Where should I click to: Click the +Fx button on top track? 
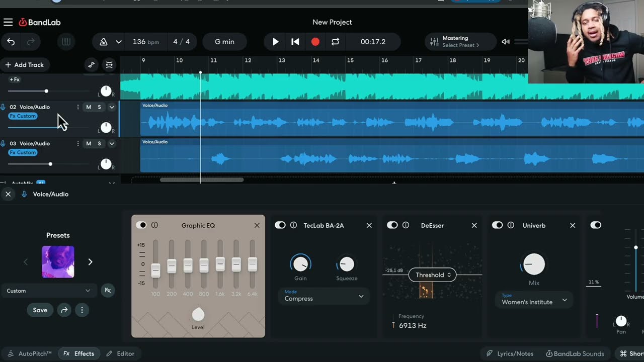15,79
